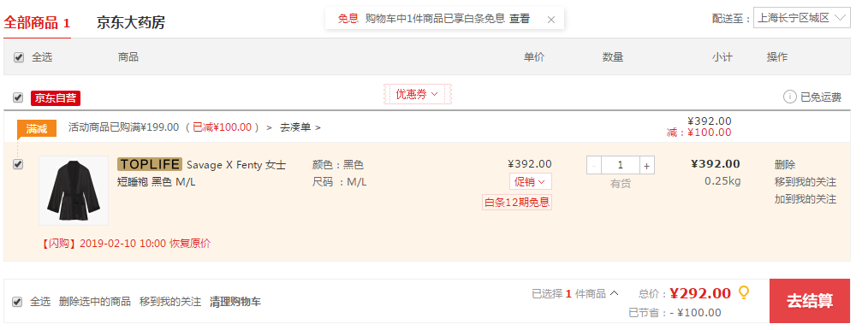The image size is (868, 330).
Task: Click the 去结算 checkout button
Action: (810, 301)
